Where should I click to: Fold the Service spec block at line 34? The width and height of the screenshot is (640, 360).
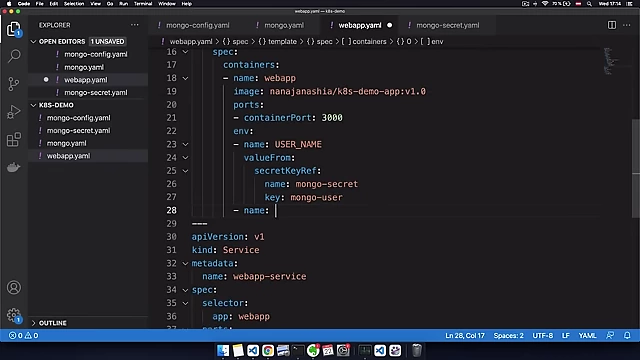(x=185, y=290)
